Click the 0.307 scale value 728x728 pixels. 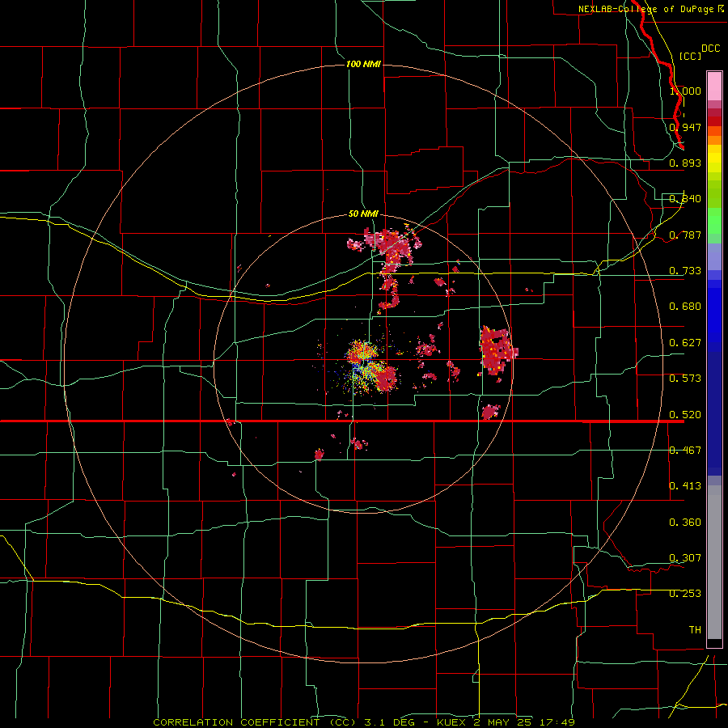click(685, 557)
